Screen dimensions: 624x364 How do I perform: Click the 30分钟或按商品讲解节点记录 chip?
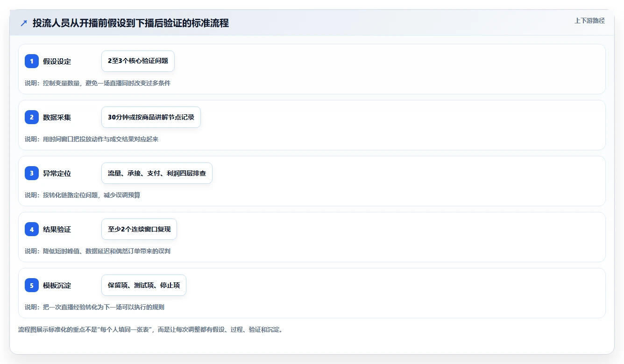[x=151, y=117]
